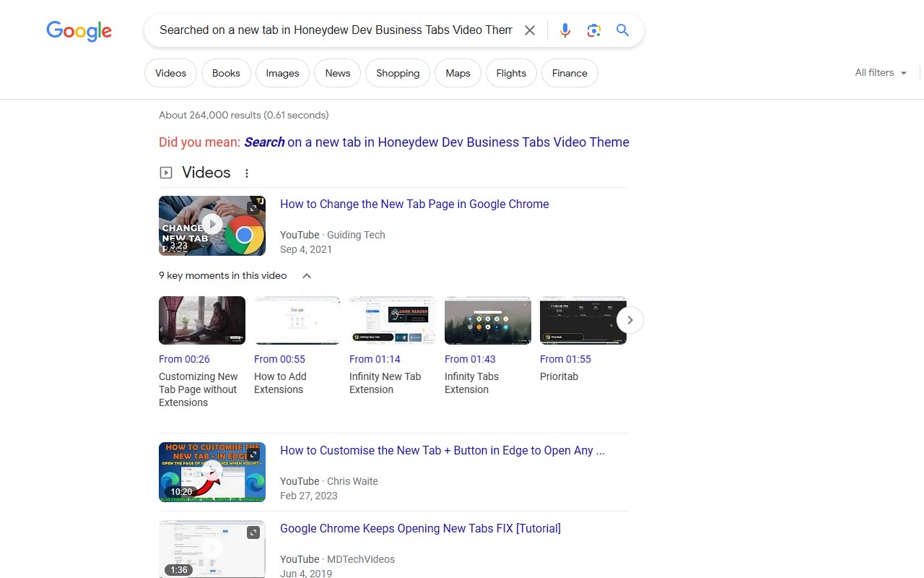
Task: Play the Guiding Tech video thumbnail
Action: click(212, 225)
